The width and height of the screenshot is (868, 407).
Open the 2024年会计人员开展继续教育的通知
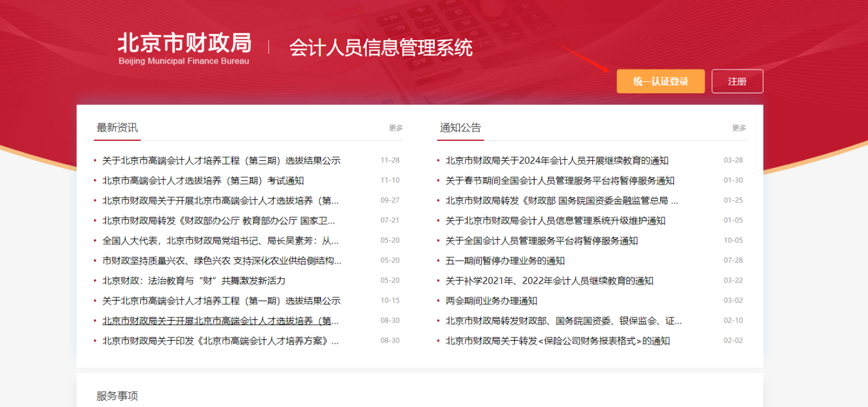(556, 160)
